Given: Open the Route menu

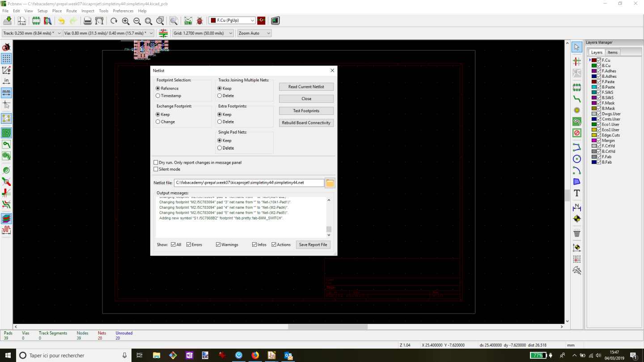Looking at the screenshot, I should (72, 11).
